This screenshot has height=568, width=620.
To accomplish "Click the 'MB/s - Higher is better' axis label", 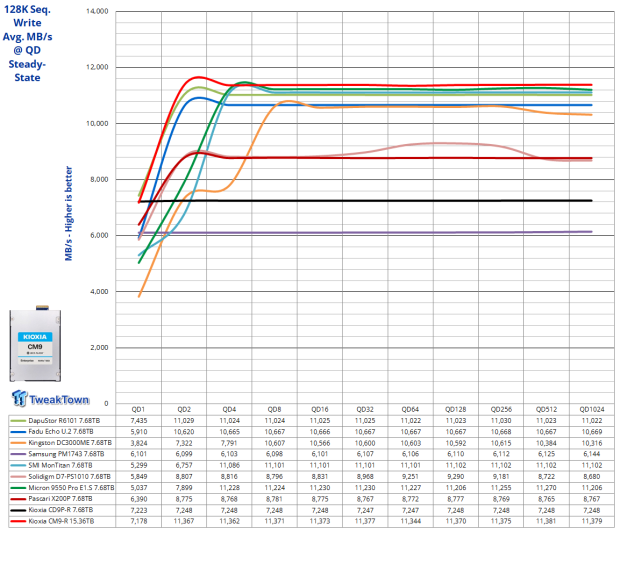I will click(68, 213).
